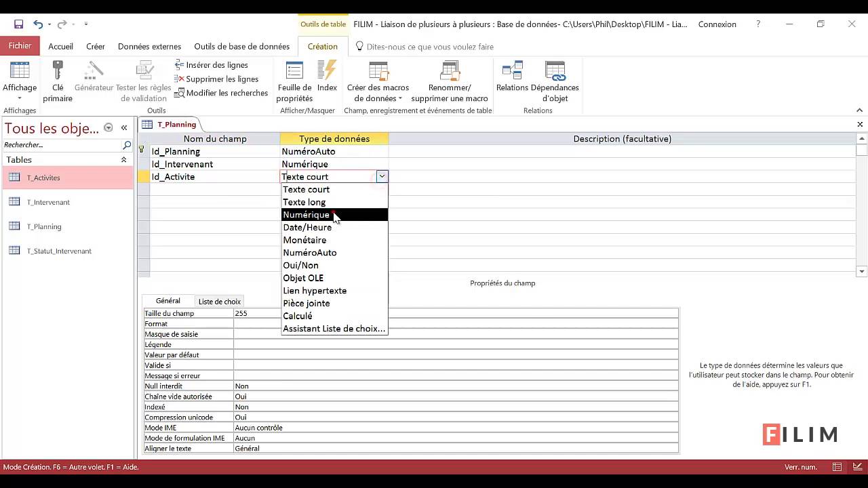The image size is (868, 488).
Task: Open the Données externes tab
Action: click(x=149, y=47)
